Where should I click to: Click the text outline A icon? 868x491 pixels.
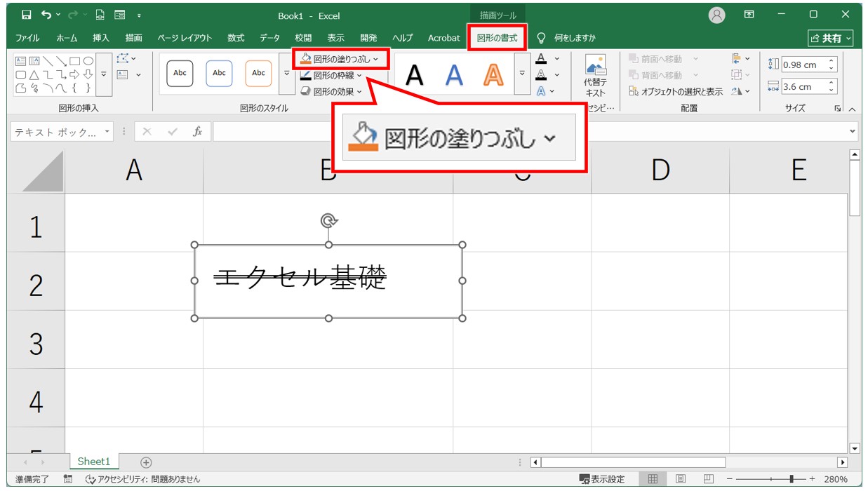click(541, 75)
